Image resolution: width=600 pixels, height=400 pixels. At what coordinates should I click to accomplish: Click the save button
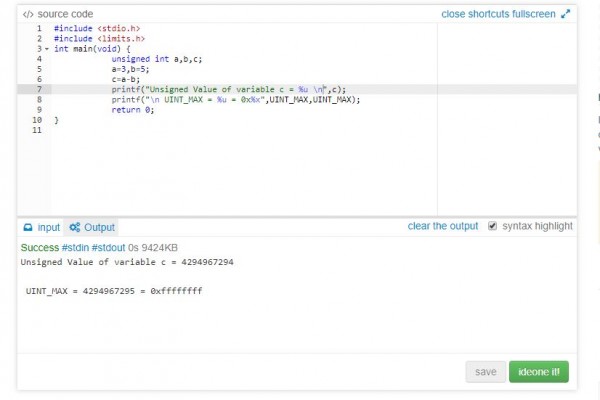(x=485, y=372)
